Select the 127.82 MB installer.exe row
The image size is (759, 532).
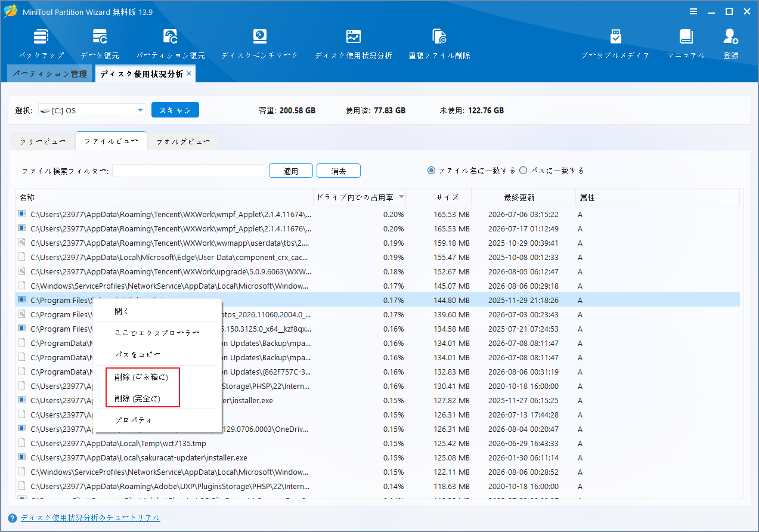click(x=377, y=400)
